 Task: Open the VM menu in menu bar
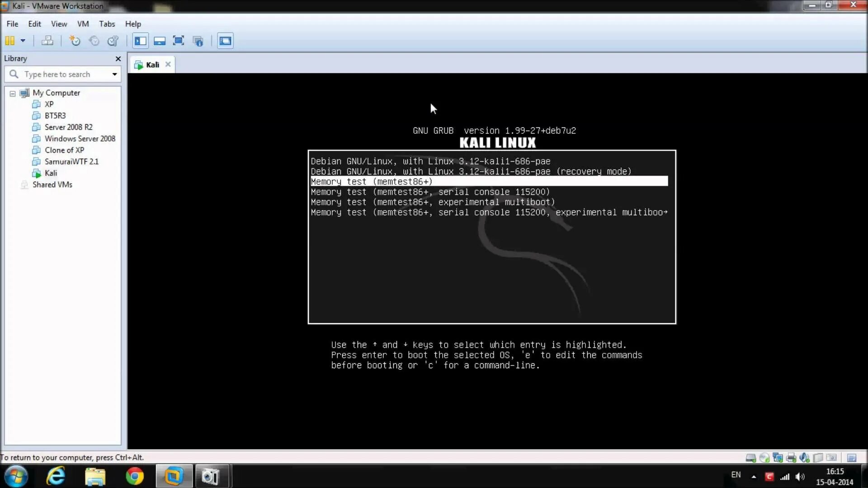click(x=83, y=24)
